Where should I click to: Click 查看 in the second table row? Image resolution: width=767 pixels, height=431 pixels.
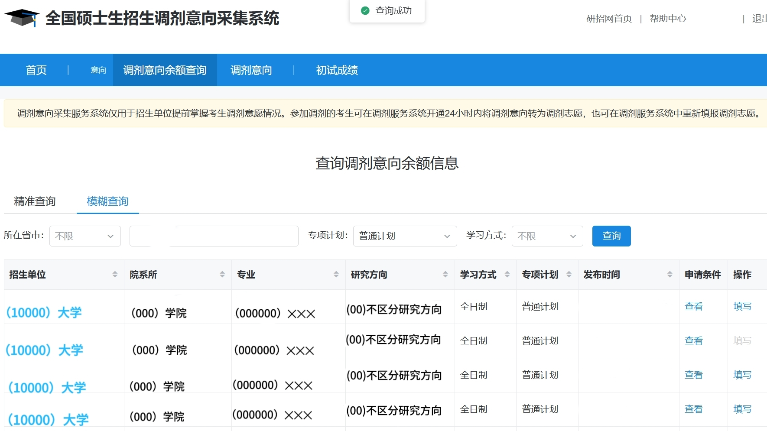694,340
